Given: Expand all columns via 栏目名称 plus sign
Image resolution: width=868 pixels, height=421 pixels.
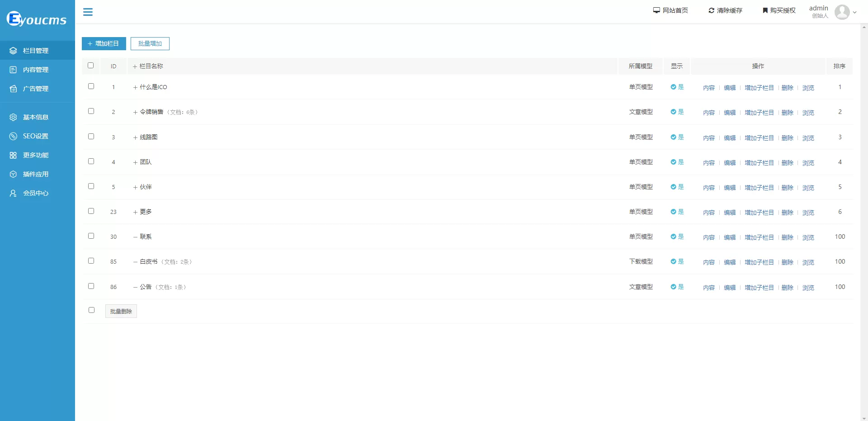Looking at the screenshot, I should [135, 66].
